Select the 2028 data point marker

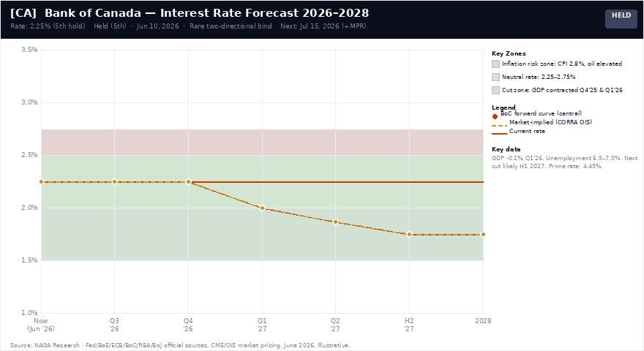pos(483,235)
